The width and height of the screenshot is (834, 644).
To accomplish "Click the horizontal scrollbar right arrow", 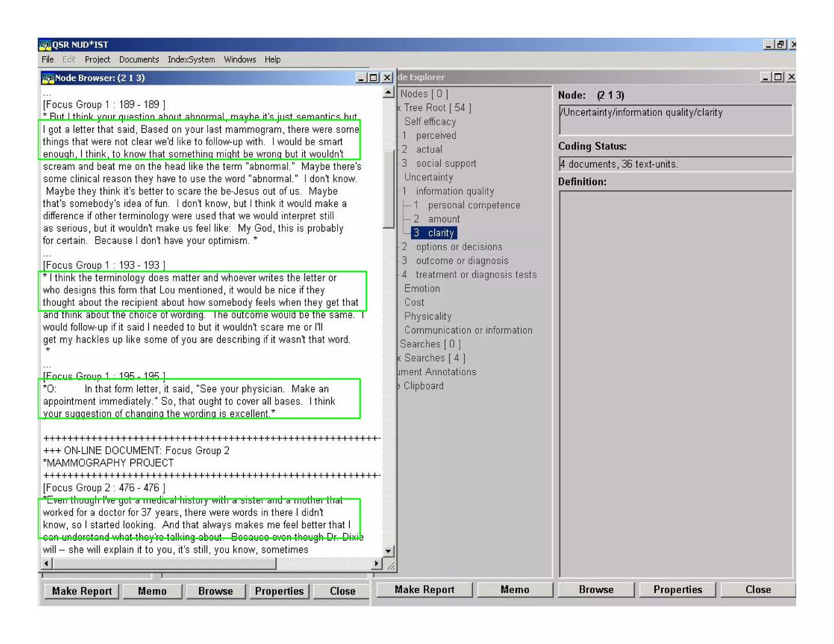I will (x=376, y=563).
